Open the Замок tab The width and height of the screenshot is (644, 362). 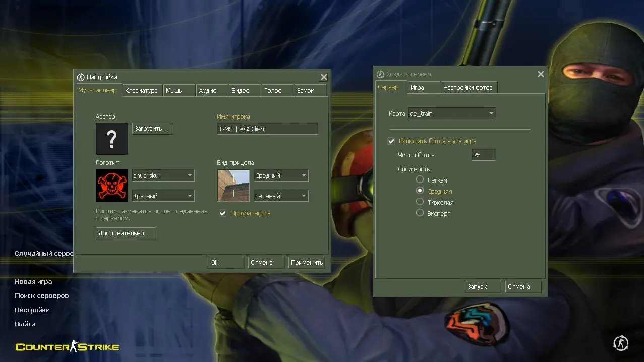pyautogui.click(x=310, y=91)
